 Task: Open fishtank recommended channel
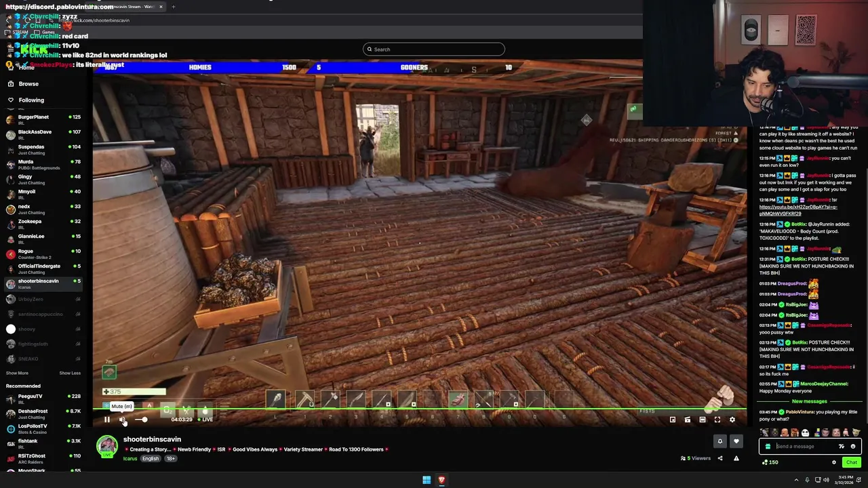click(x=42, y=443)
